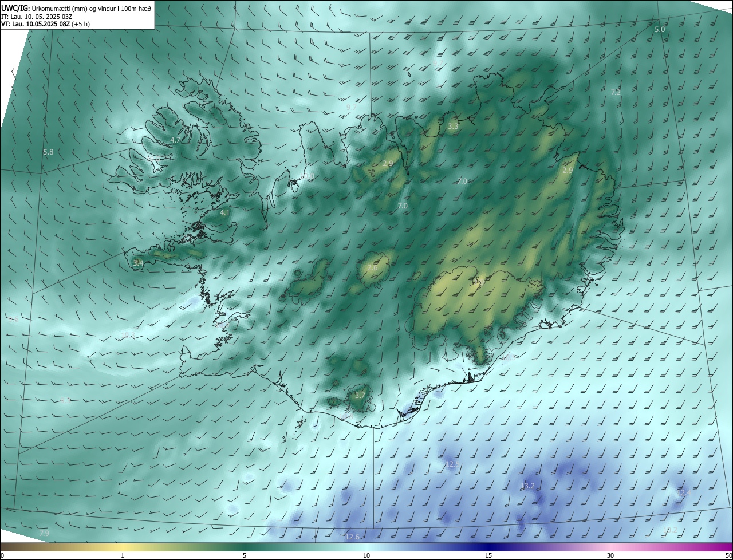Viewport: 733px width, 560px height.
Task: Click the 3.4 value on Snæfellsnes peninsula
Action: (x=138, y=263)
